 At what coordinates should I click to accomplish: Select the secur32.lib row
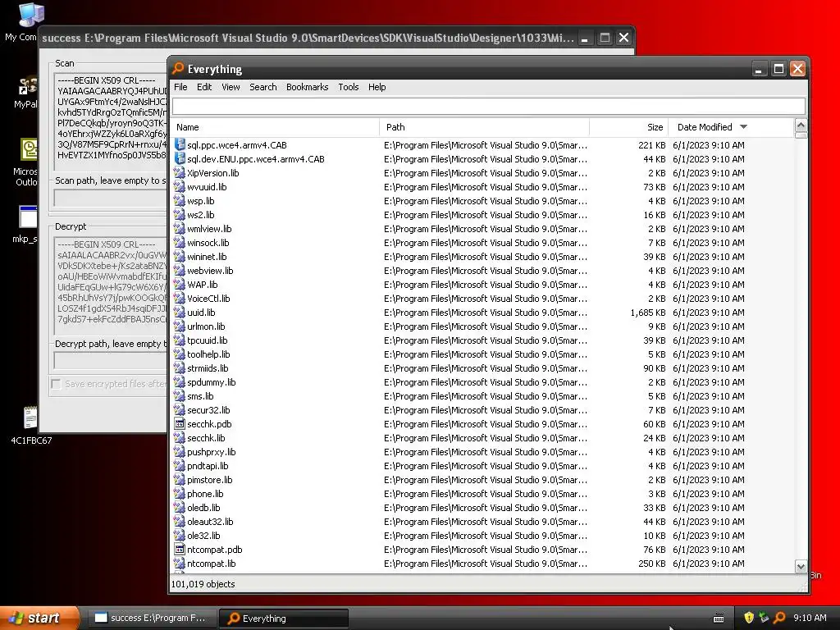pyautogui.click(x=482, y=410)
